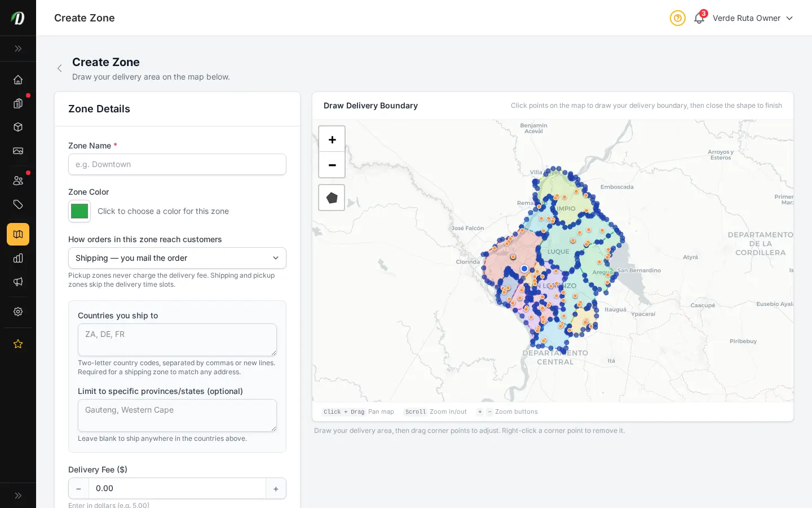Open the settings gear icon
The width and height of the screenshot is (812, 508).
coord(18,312)
